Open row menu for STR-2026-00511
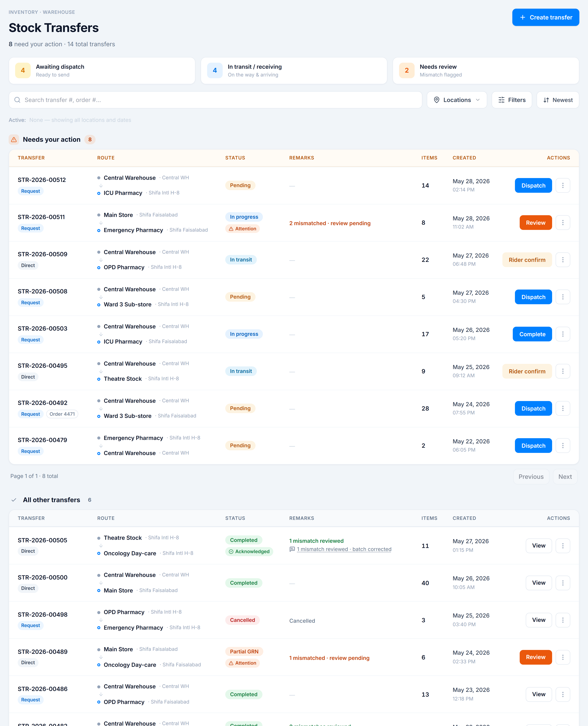The width and height of the screenshot is (588, 726). pos(563,223)
